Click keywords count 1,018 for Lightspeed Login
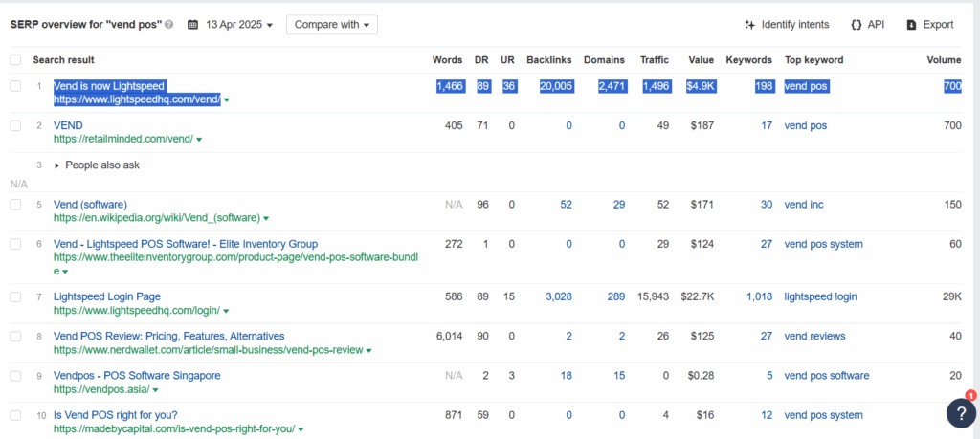Viewport: 980px width, 439px height. [759, 296]
